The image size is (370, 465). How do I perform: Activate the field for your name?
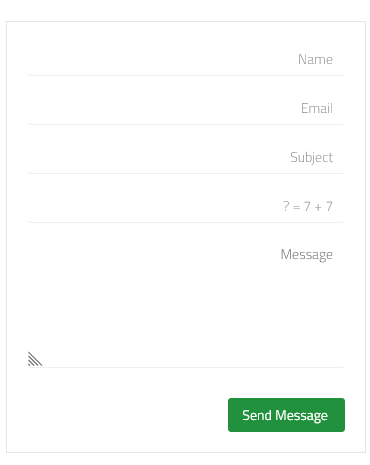click(x=186, y=59)
